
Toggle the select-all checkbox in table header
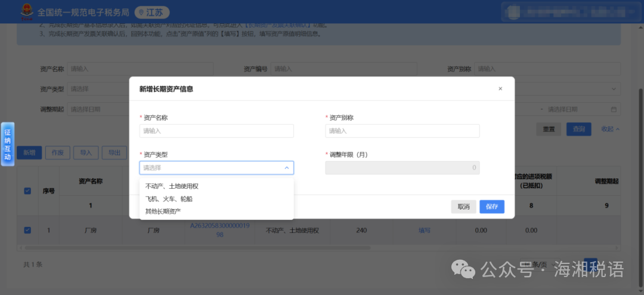tap(27, 191)
